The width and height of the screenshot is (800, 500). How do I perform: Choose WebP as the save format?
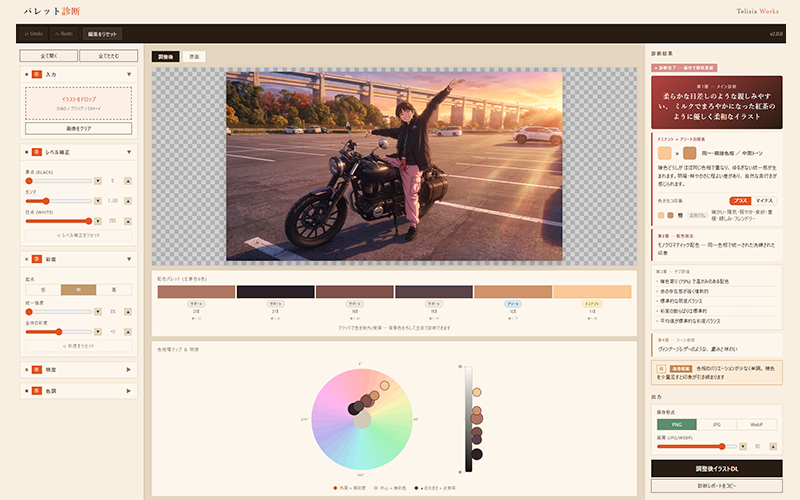pos(757,424)
